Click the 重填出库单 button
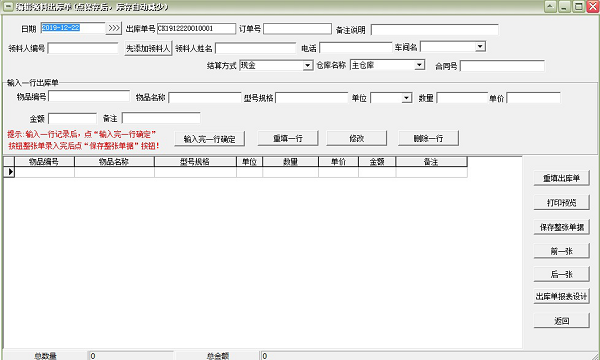 tap(561, 179)
